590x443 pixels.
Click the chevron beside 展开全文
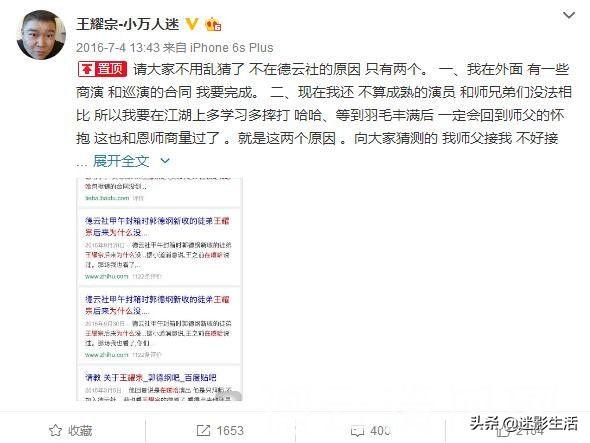coord(165,161)
